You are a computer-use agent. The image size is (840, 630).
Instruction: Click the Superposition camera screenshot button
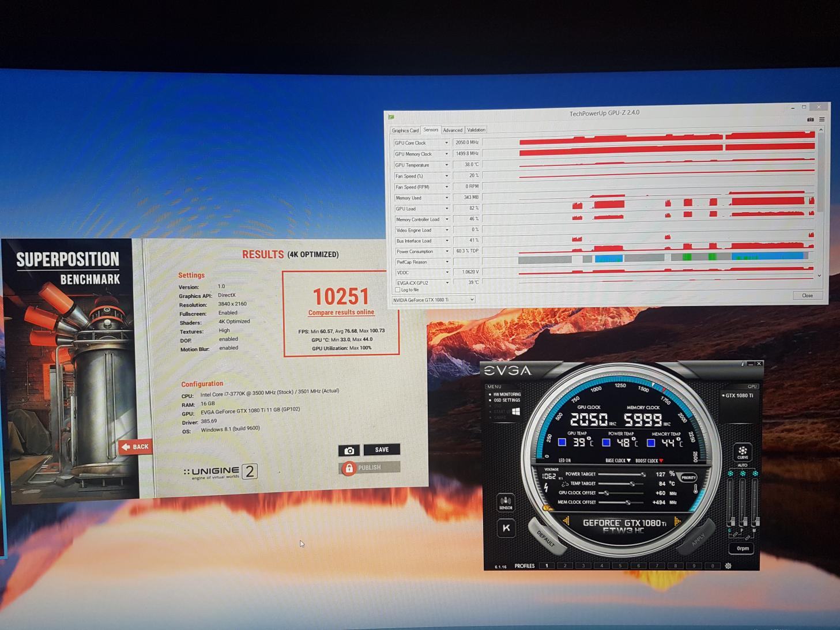coord(349,451)
